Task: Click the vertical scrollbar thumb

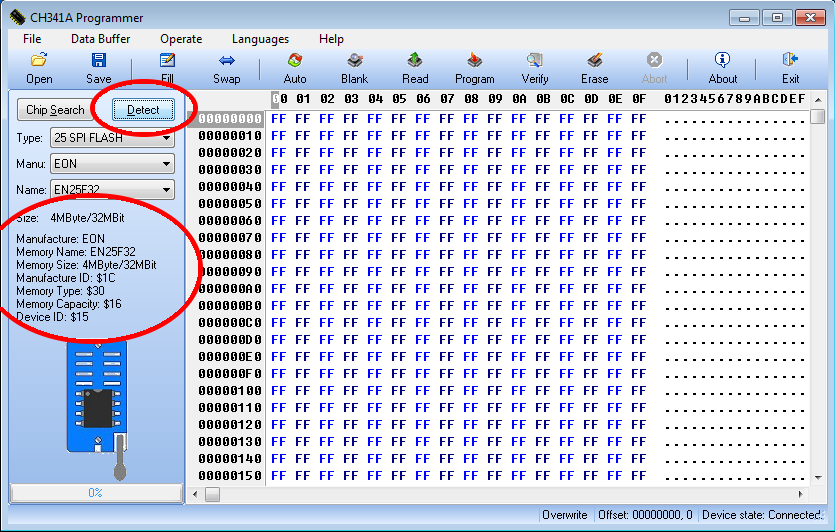Action: [818, 116]
